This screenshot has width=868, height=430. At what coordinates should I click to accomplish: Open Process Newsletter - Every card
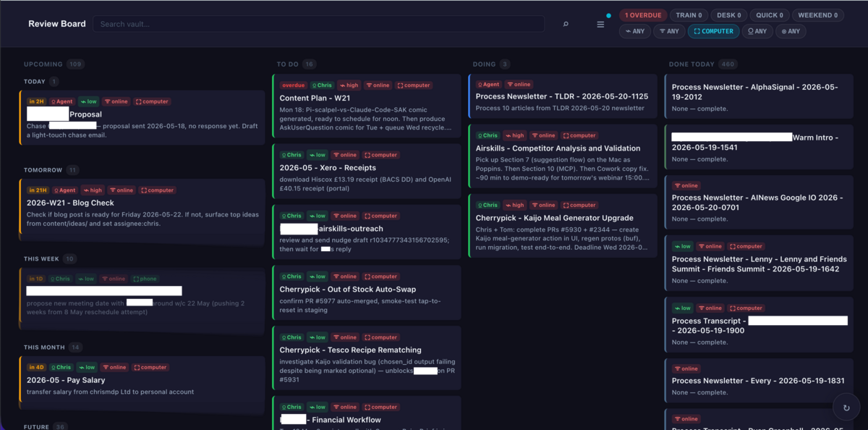(x=759, y=381)
